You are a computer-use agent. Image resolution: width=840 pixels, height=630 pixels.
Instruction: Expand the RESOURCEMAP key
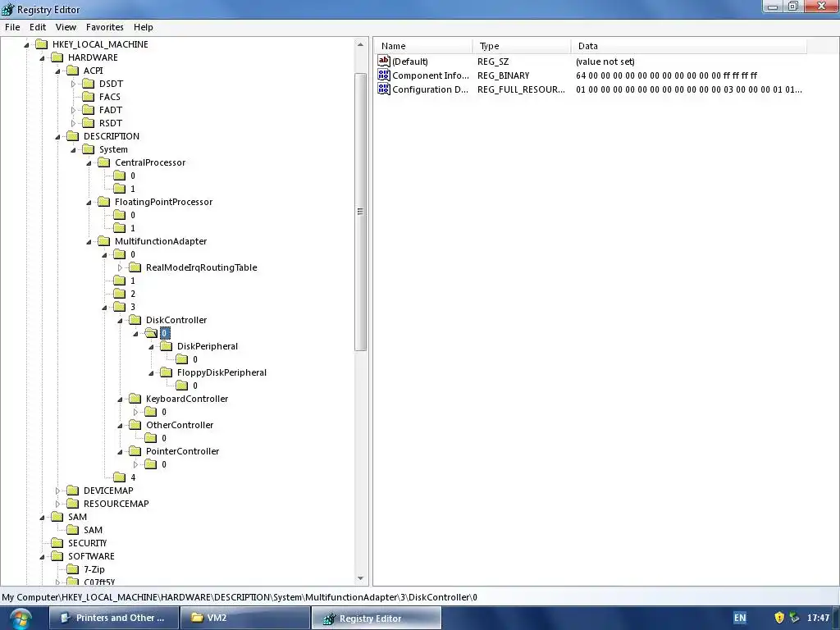pos(58,504)
